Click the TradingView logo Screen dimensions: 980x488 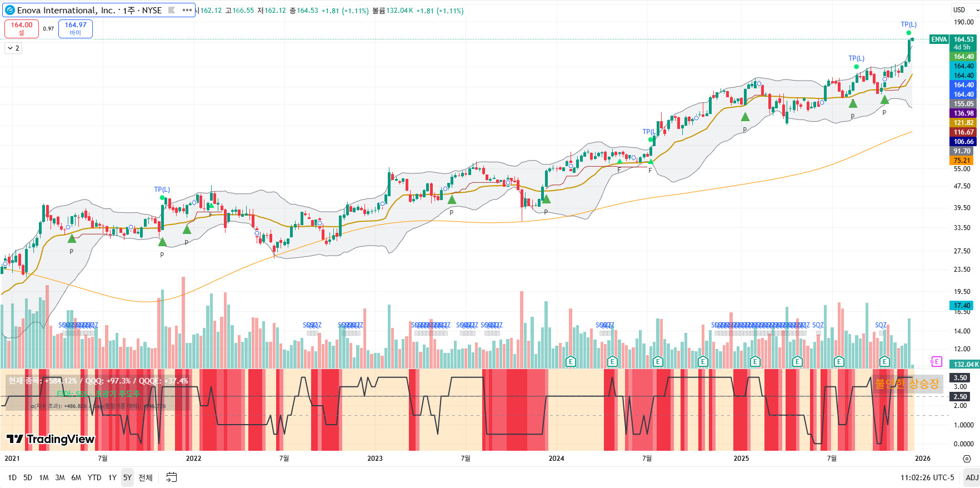(x=51, y=439)
